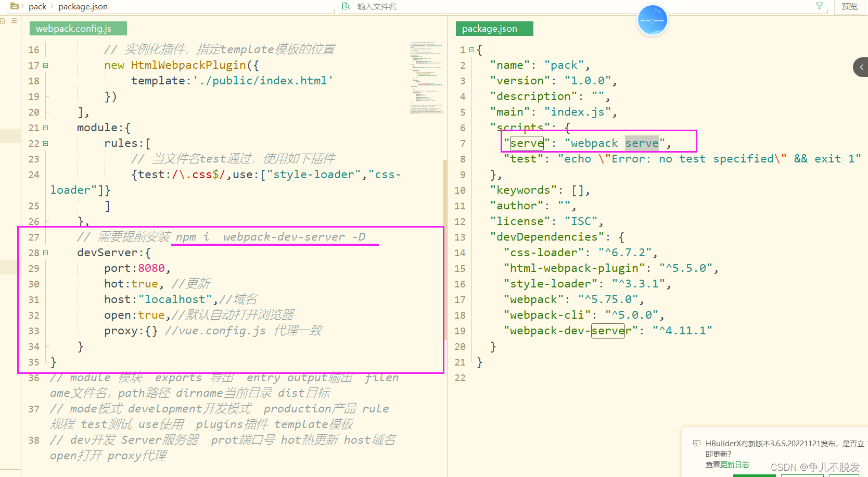This screenshot has height=477, width=868.
Task: Click '"author"' key on line 11
Action: (517, 206)
